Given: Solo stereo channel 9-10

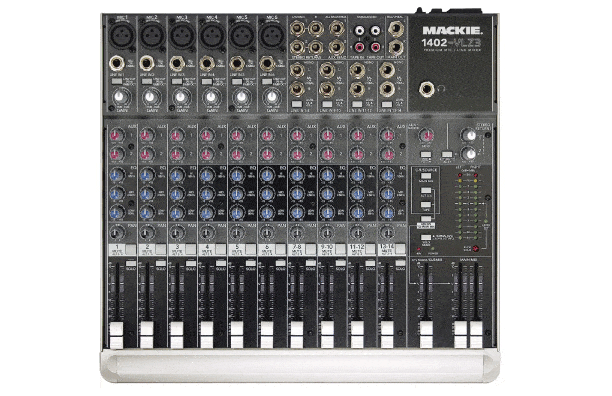Looking at the screenshot, I should coord(341,263).
